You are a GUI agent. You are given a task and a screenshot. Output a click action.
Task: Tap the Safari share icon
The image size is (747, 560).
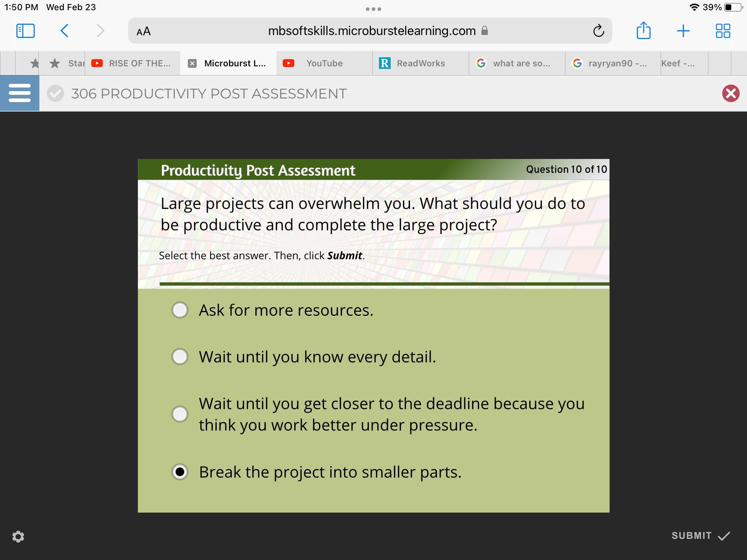tap(643, 31)
